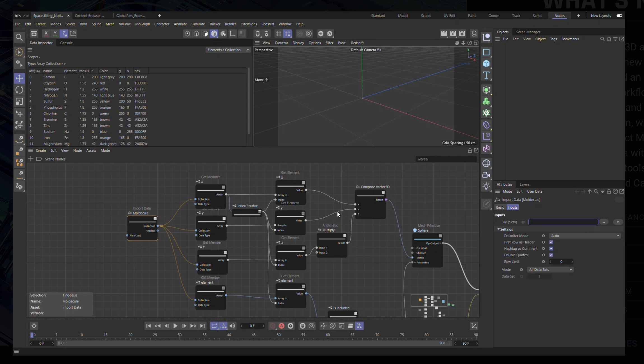Click the Text spline tool icon

[x=486, y=75]
